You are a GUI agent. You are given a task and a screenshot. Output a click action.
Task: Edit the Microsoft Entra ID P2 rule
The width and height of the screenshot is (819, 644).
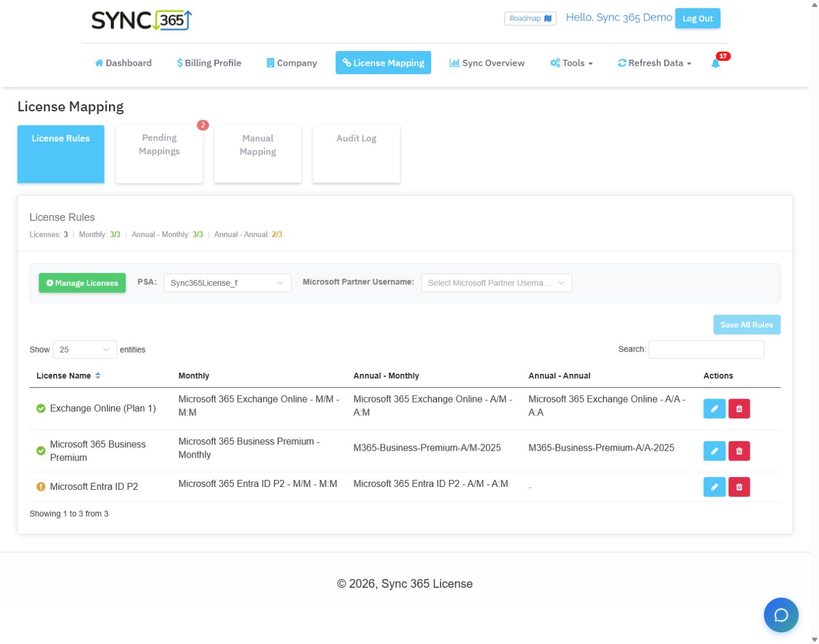coord(714,486)
